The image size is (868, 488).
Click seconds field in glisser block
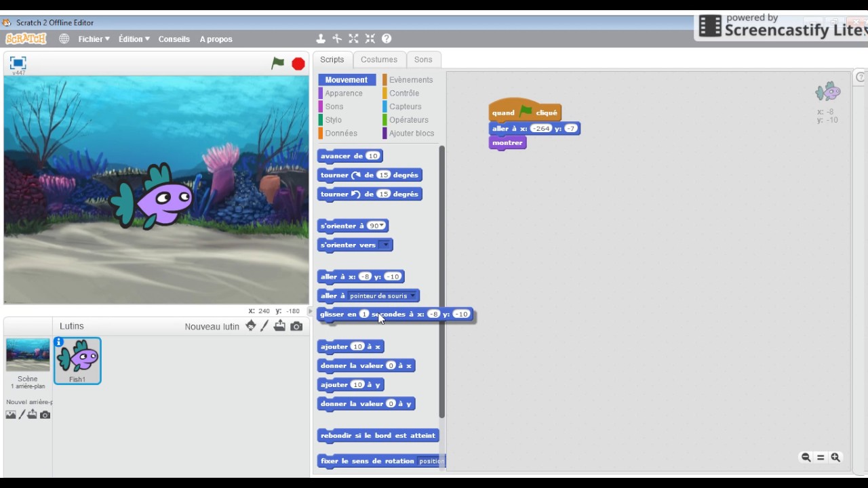click(364, 314)
